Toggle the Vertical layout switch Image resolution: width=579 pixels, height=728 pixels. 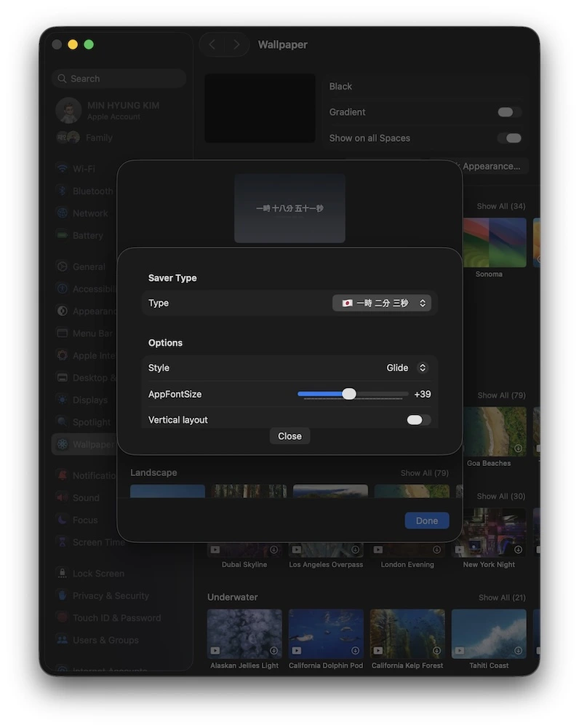coord(418,420)
